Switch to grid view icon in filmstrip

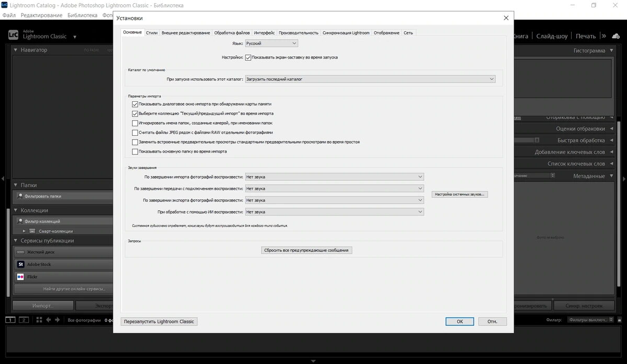tap(39, 320)
